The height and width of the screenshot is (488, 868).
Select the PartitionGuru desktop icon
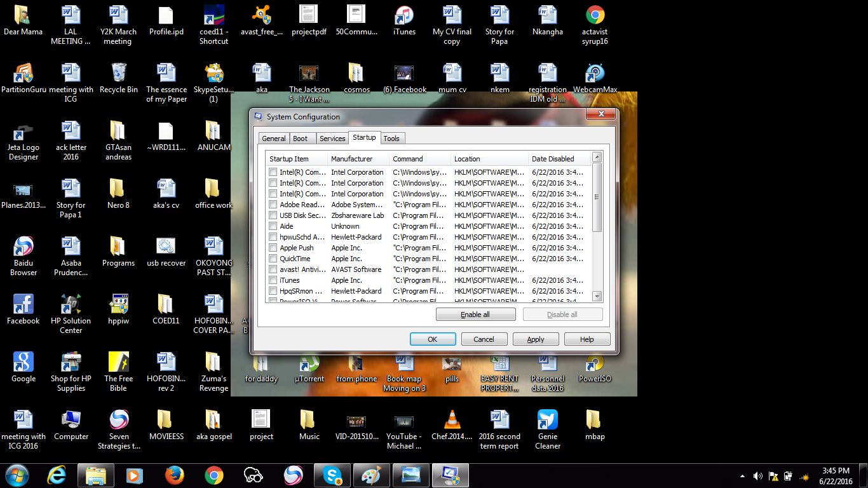(x=24, y=79)
